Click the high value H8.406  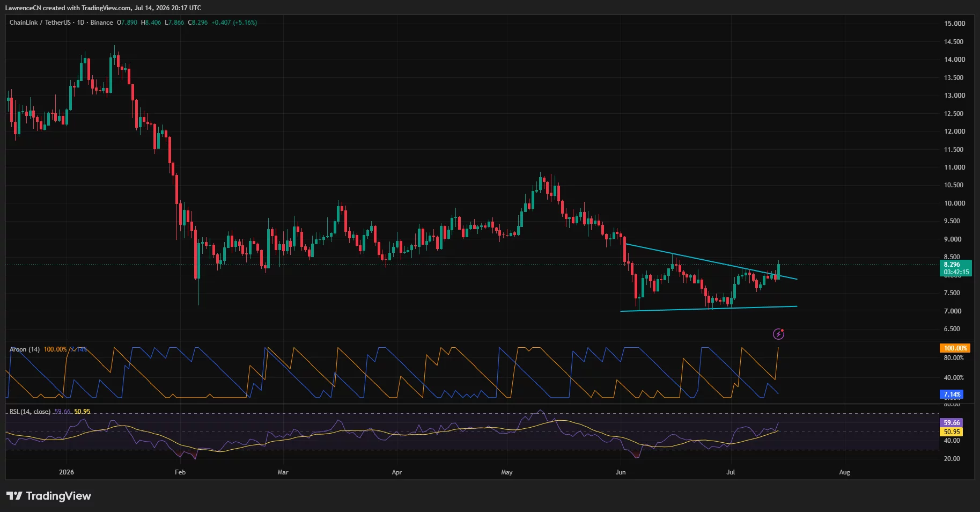click(x=151, y=23)
